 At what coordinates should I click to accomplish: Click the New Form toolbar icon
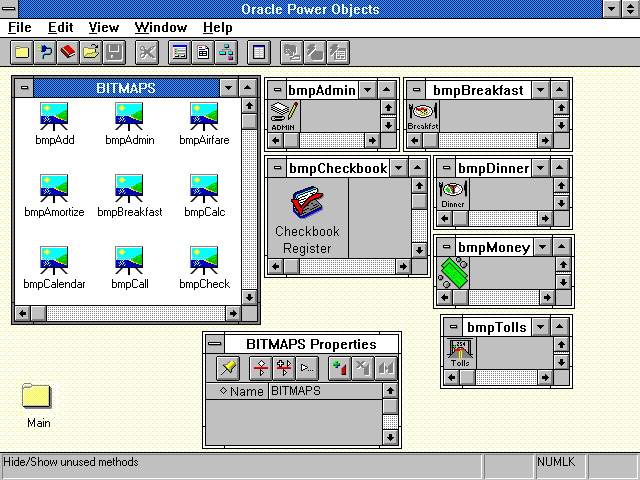pos(180,52)
